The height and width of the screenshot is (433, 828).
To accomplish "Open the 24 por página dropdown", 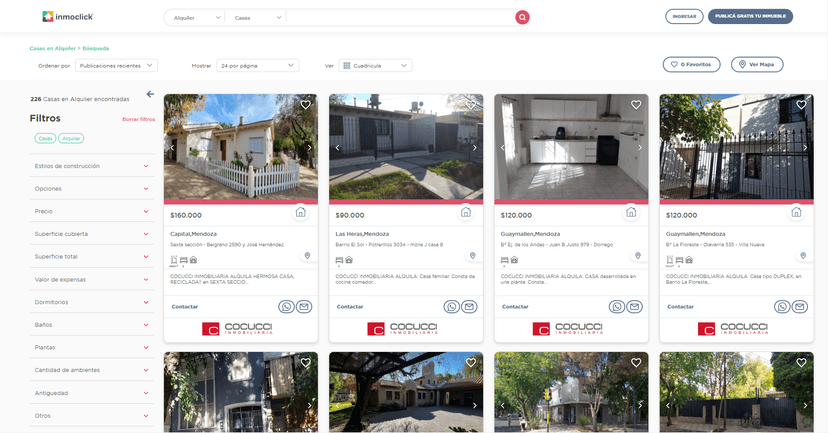I will [258, 65].
